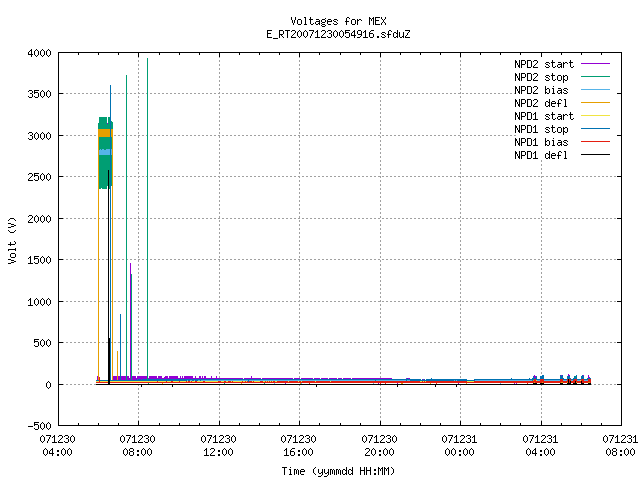
Task: Click the 071230 20:00 x-axis label
Action: click(x=379, y=446)
